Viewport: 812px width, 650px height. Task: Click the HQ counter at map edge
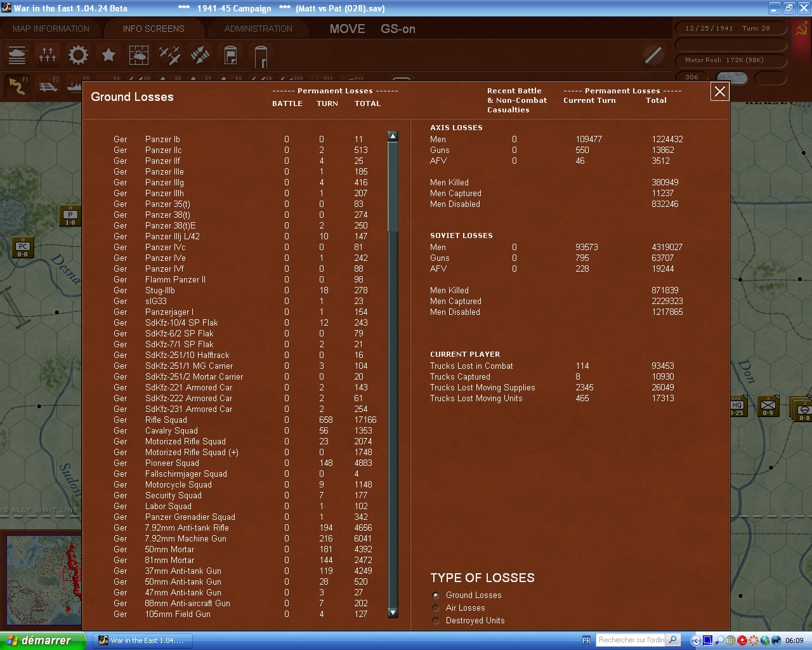[x=738, y=406]
